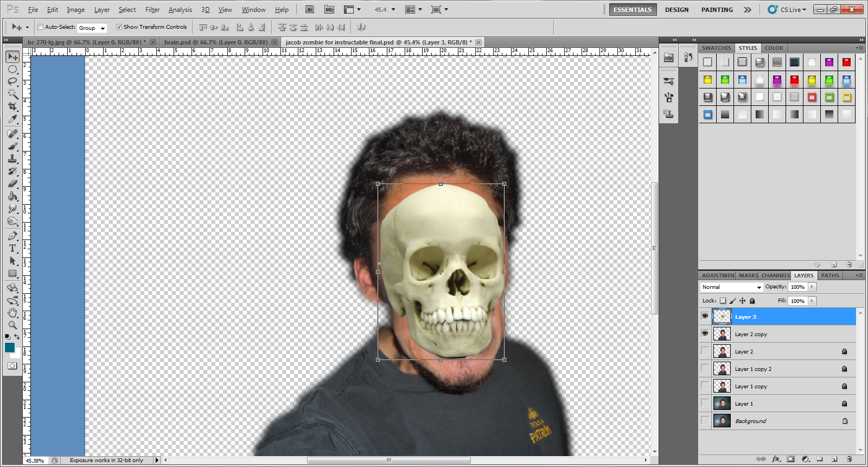The image size is (868, 467).
Task: Switch to the Channels tab
Action: click(x=775, y=275)
